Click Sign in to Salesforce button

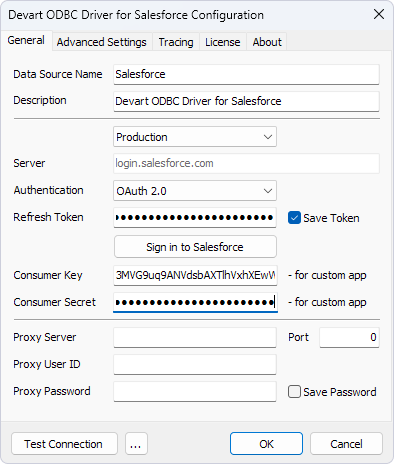click(195, 247)
